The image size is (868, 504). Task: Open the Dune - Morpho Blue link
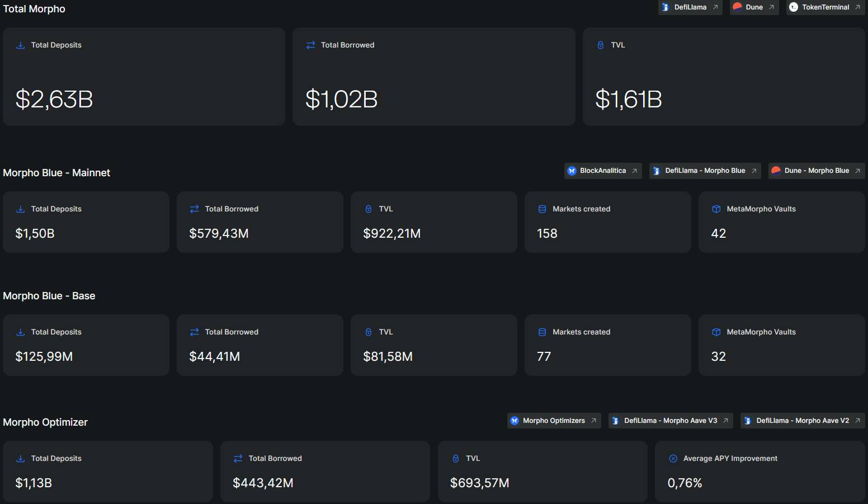[x=817, y=171]
